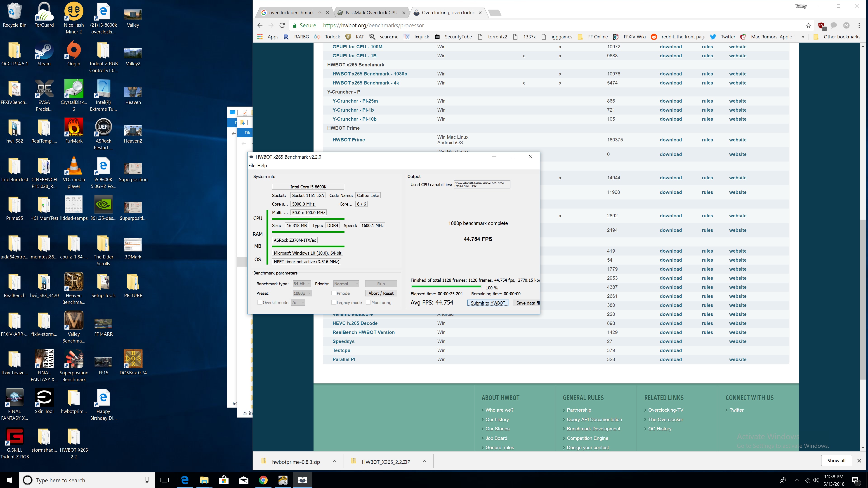
Task: Open the Priority Normal dropdown
Action: (346, 284)
